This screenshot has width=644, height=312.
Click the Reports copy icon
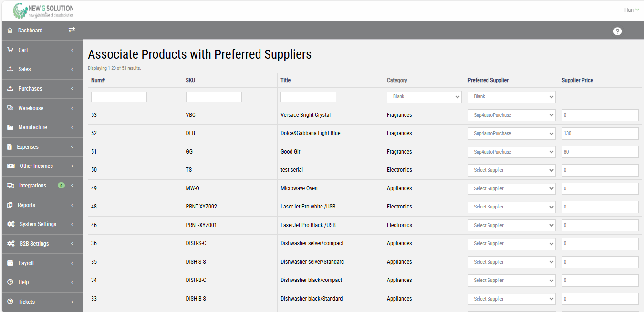(10, 205)
